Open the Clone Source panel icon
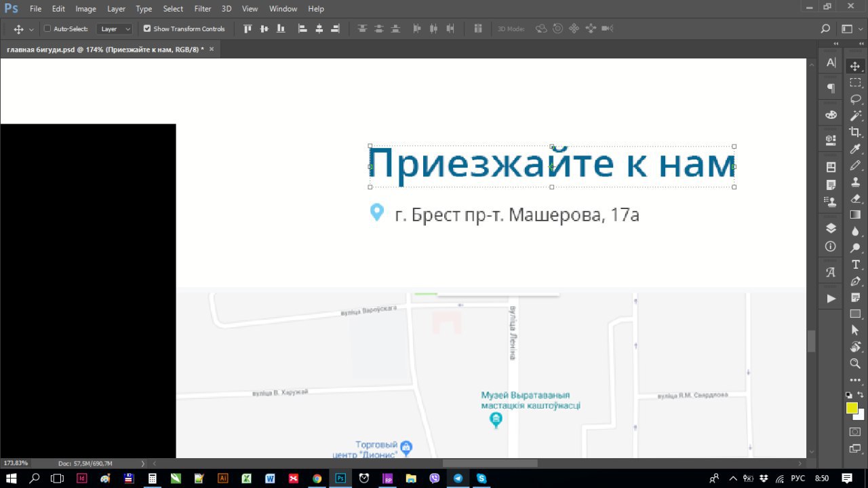 pyautogui.click(x=831, y=202)
